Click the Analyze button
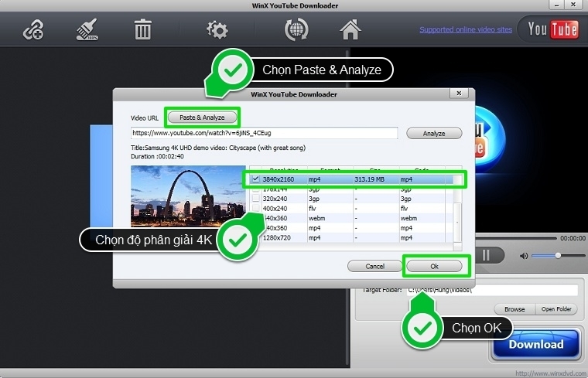This screenshot has height=378, width=588. pyautogui.click(x=433, y=133)
